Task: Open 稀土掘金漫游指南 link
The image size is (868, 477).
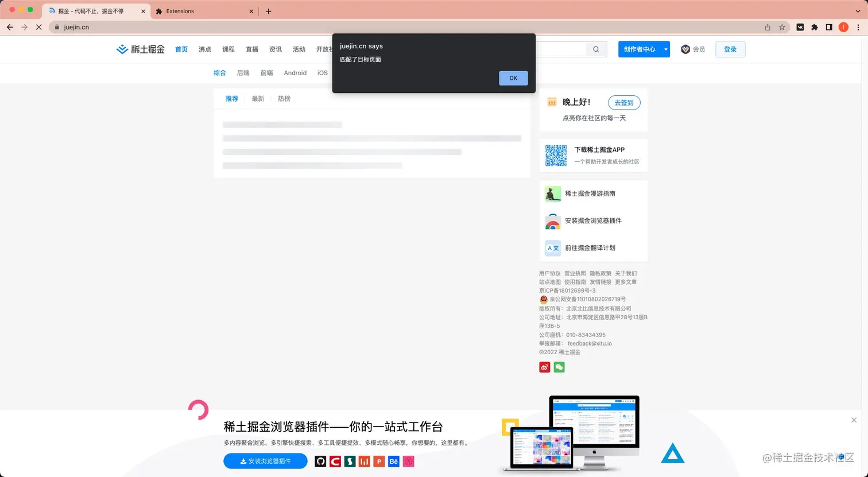Action: (x=590, y=194)
